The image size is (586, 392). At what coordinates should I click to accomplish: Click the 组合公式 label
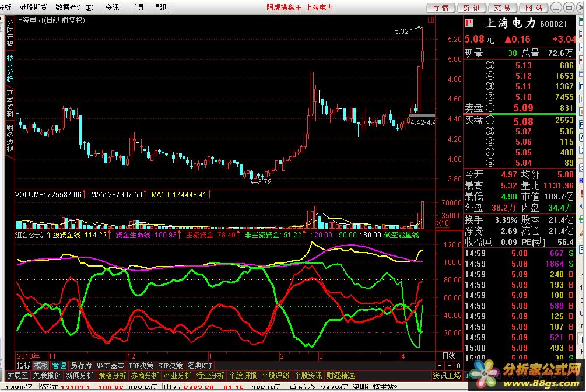tap(29, 235)
